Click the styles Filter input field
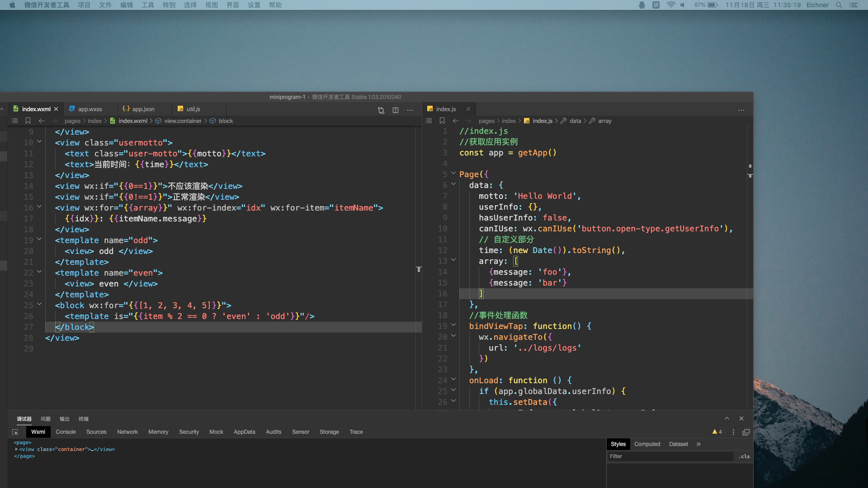Viewport: 868px width, 488px height. click(669, 456)
